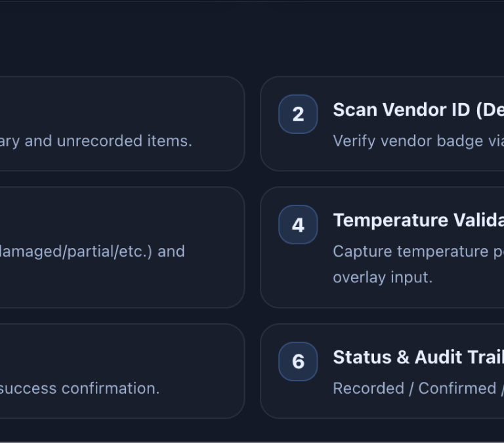Click the 'damaged/partial/etc.) and' description text

[92, 251]
